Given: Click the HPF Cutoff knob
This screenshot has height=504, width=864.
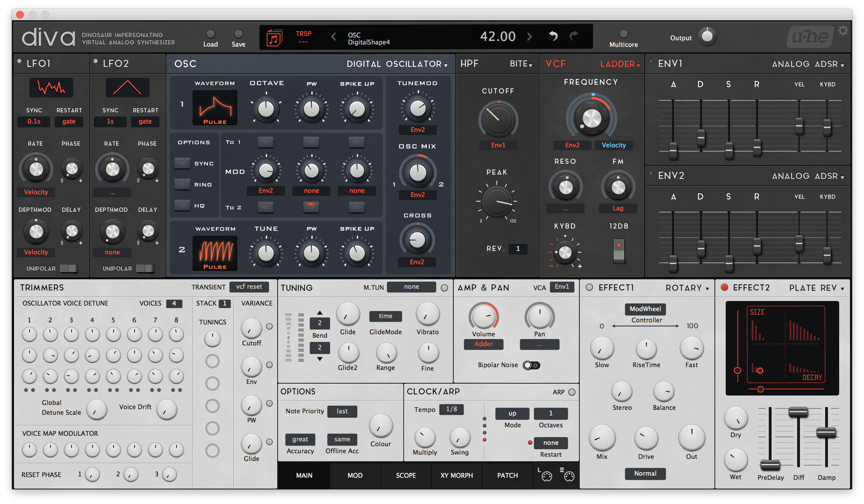Looking at the screenshot, I should click(498, 120).
